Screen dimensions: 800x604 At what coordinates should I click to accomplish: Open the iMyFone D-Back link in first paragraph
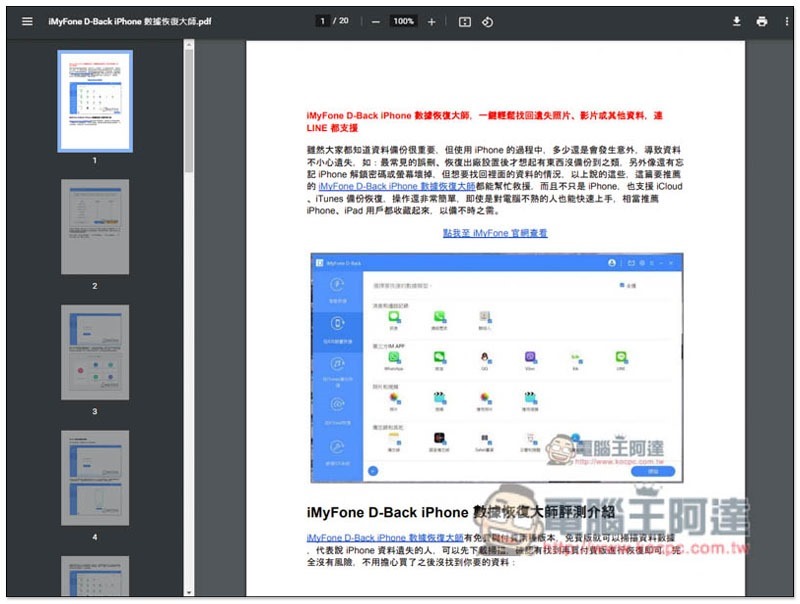396,186
